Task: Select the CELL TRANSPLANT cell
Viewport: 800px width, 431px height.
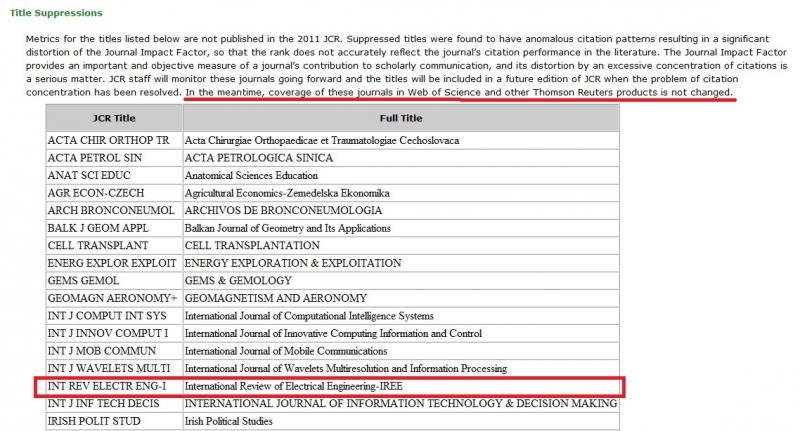Action: click(114, 246)
